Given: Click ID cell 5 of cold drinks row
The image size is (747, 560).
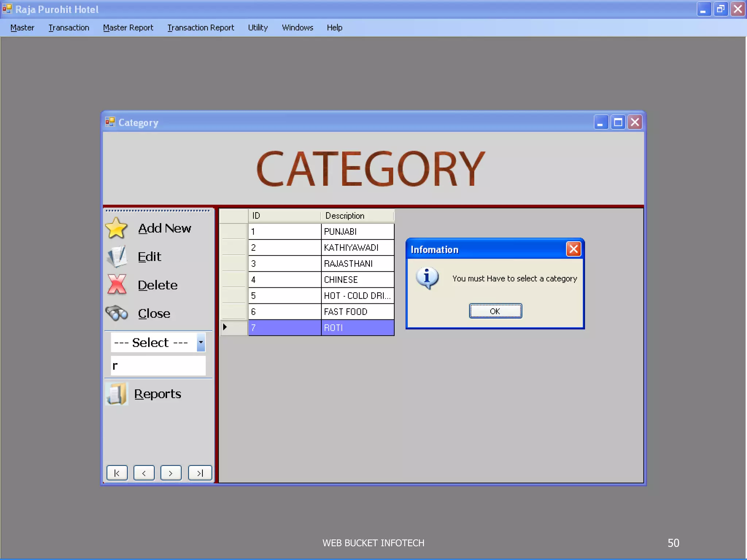Looking at the screenshot, I should tap(285, 296).
